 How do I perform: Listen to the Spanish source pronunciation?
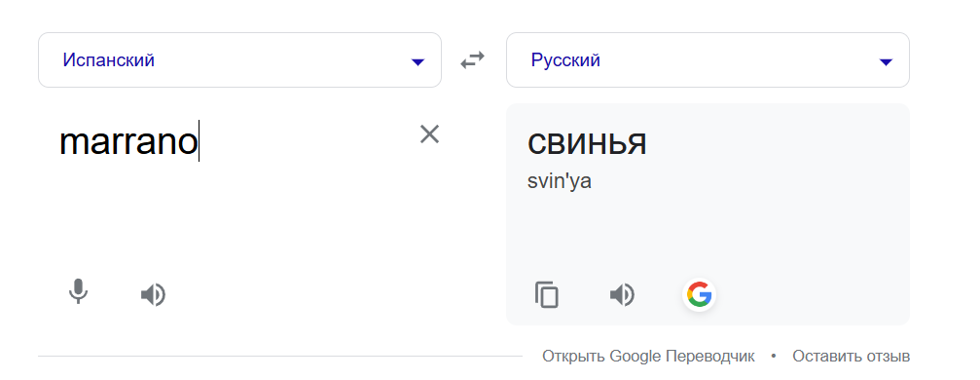pos(153,294)
